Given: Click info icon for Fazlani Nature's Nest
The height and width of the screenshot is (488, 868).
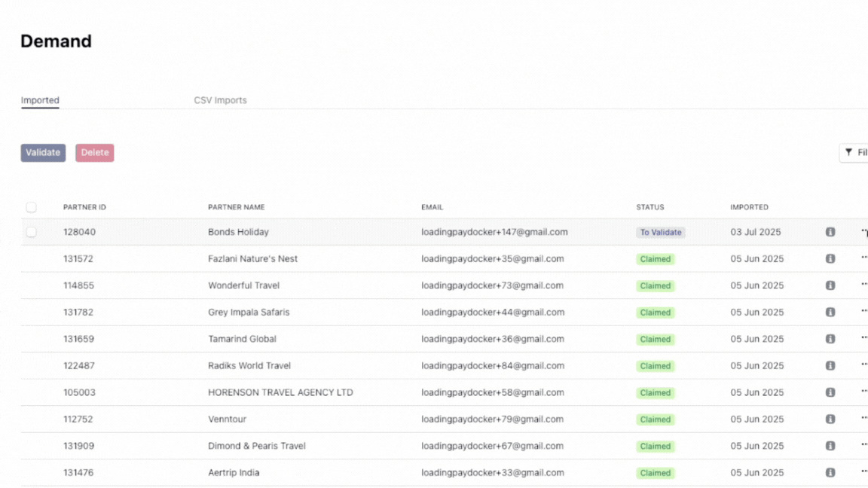Looking at the screenshot, I should pos(830,259).
